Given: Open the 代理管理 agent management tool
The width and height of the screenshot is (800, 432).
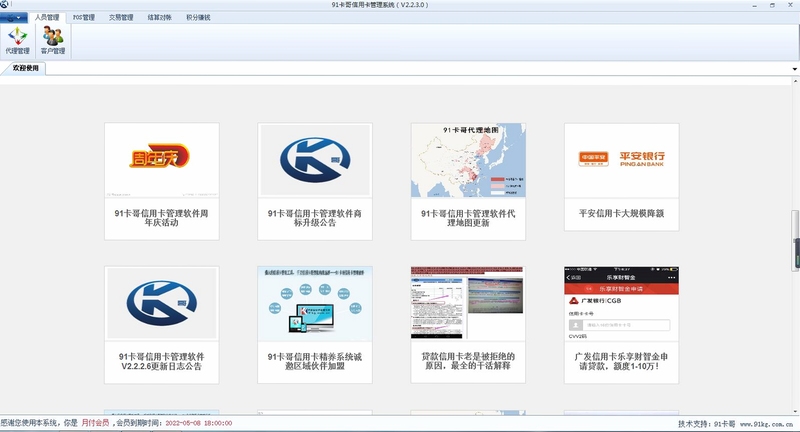Looking at the screenshot, I should pyautogui.click(x=17, y=40).
